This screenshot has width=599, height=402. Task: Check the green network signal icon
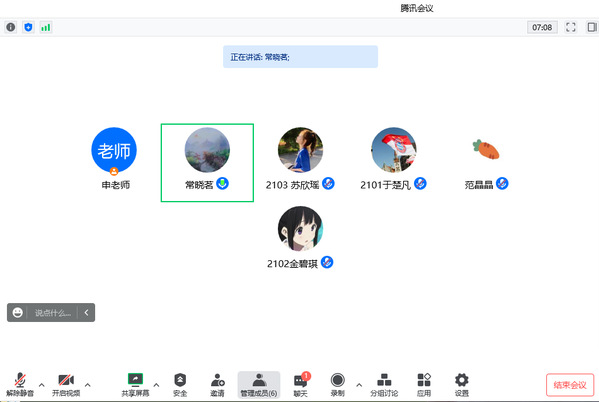(46, 27)
